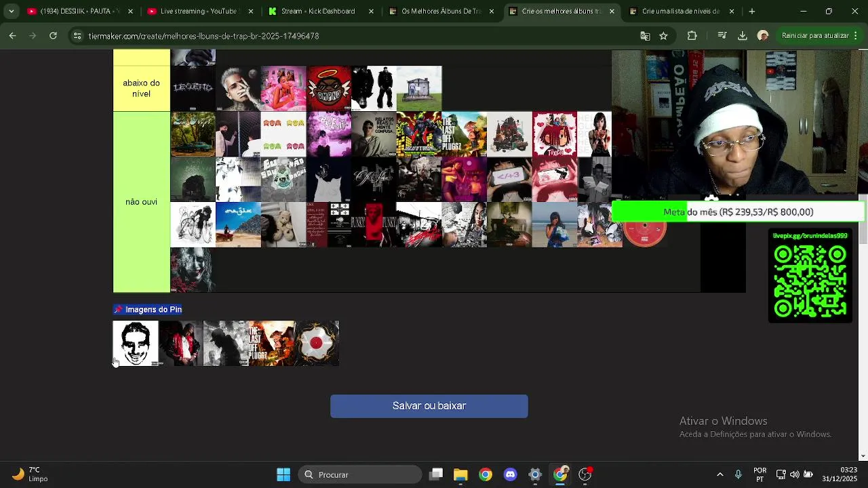This screenshot has width=868, height=488.
Task: Open OBS Studio from the taskbar
Action: pyautogui.click(x=585, y=474)
